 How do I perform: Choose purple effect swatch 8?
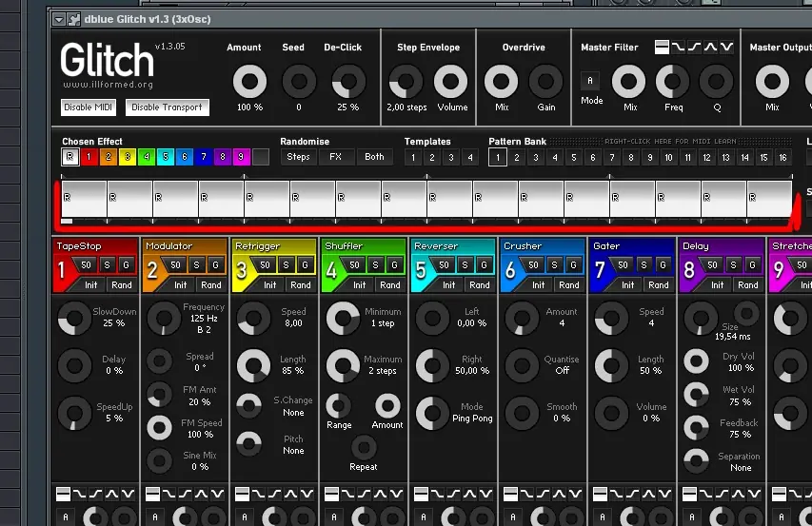click(223, 157)
